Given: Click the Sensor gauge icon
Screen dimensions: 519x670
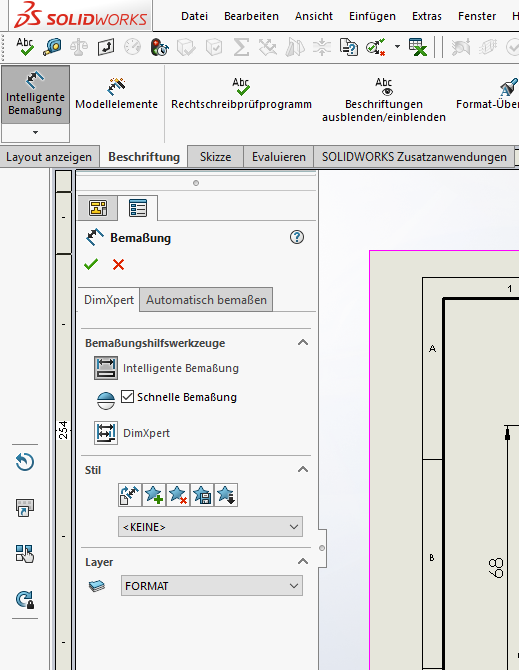Looking at the screenshot, I should click(132, 47).
